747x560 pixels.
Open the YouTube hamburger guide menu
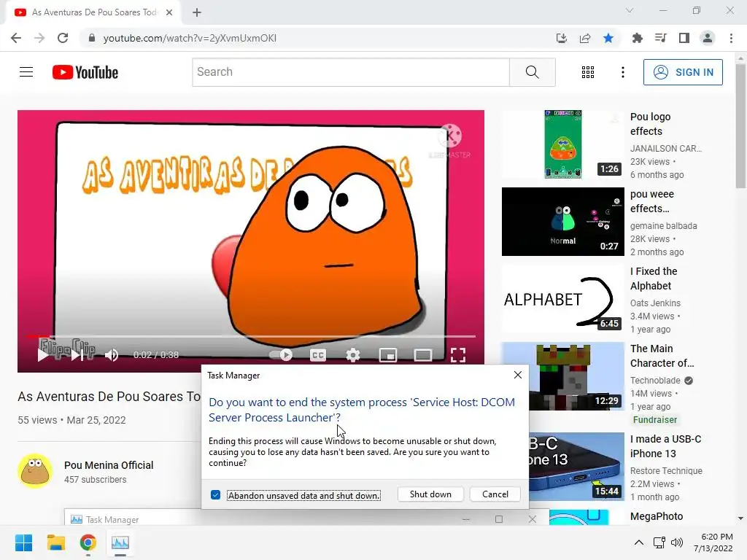(26, 72)
